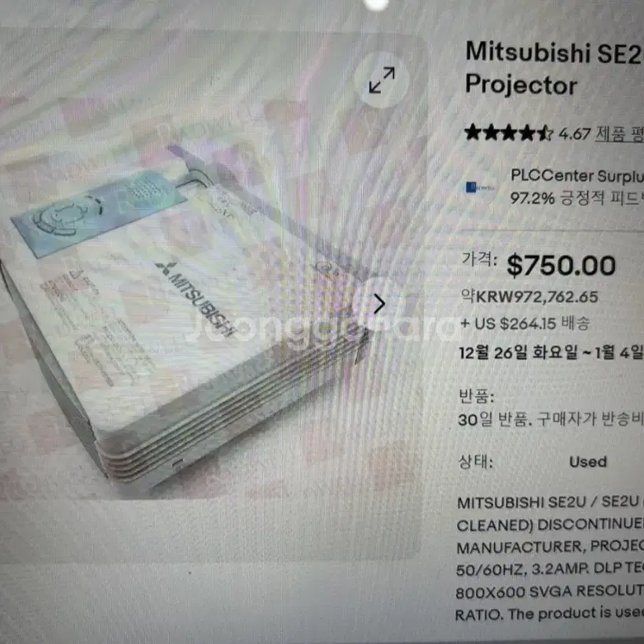Click the Mitsubishi SE2U Projector title
The image size is (644, 644).
tap(554, 68)
